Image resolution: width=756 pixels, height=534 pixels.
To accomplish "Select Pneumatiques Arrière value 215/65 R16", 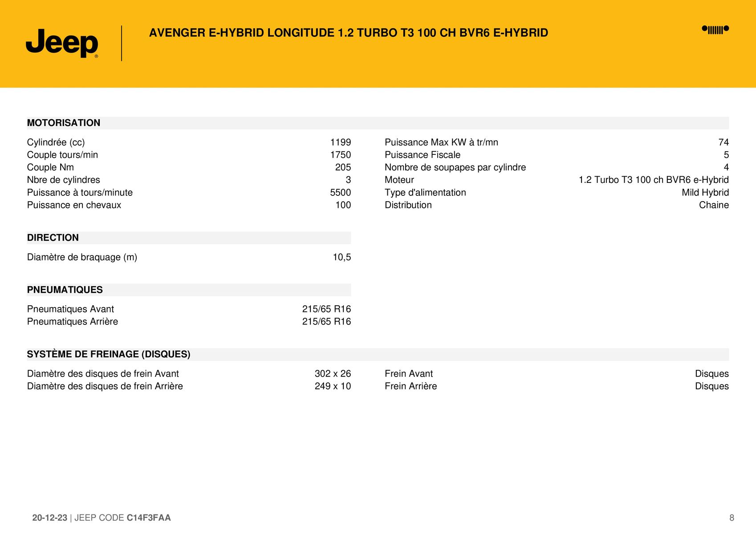I will click(x=327, y=322).
